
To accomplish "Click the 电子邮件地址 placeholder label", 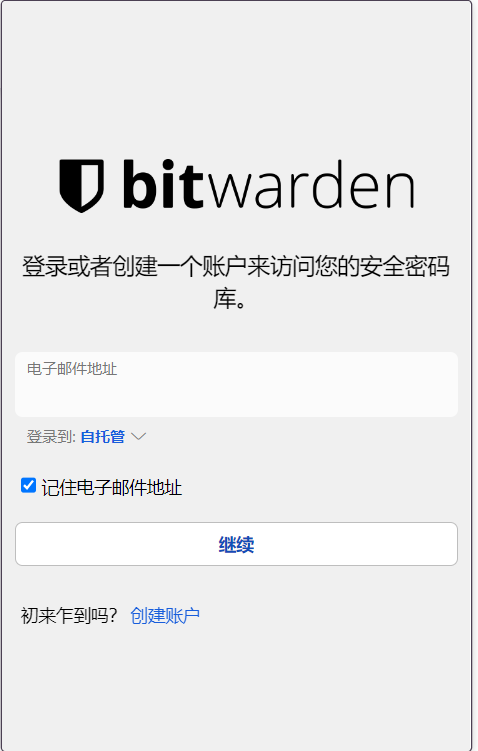I will pos(72,369).
